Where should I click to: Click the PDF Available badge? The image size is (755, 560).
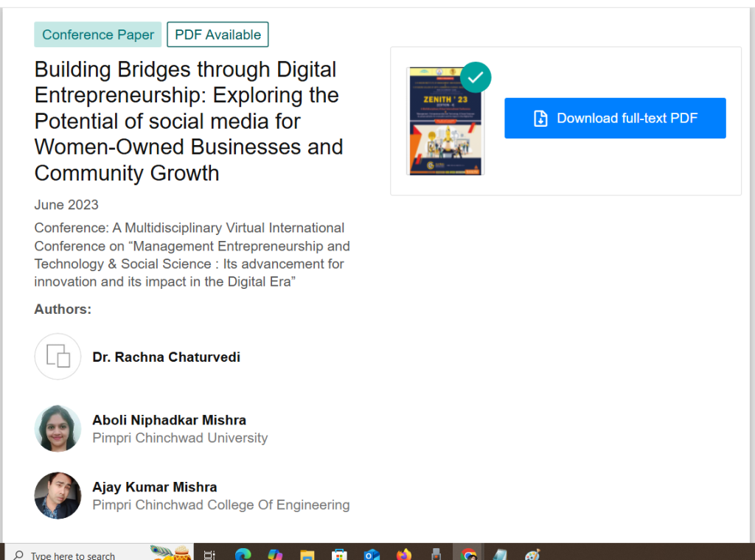click(x=218, y=34)
